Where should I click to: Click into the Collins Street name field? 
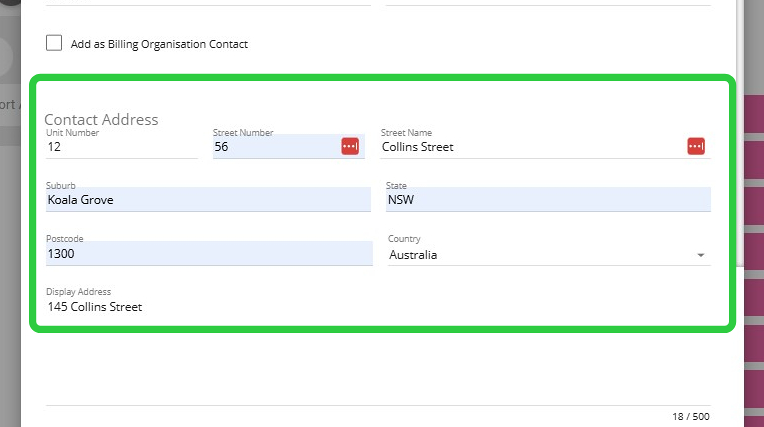coord(530,147)
